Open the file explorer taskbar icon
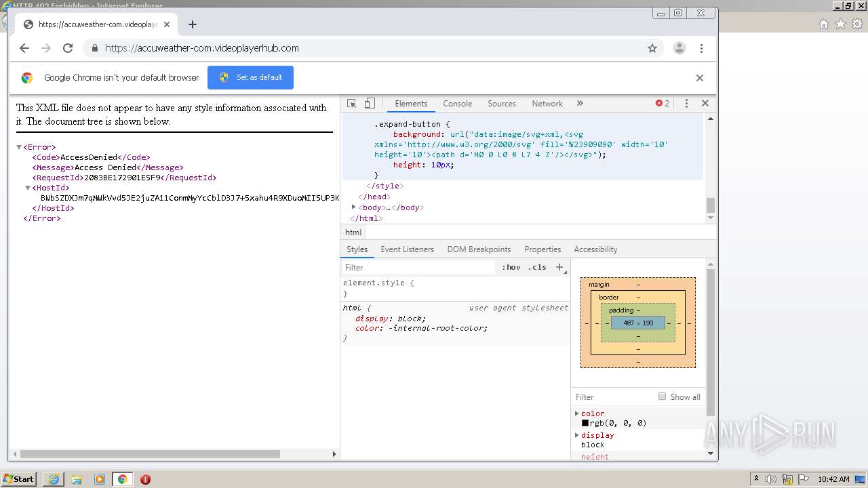This screenshot has width=868, height=488. click(77, 479)
